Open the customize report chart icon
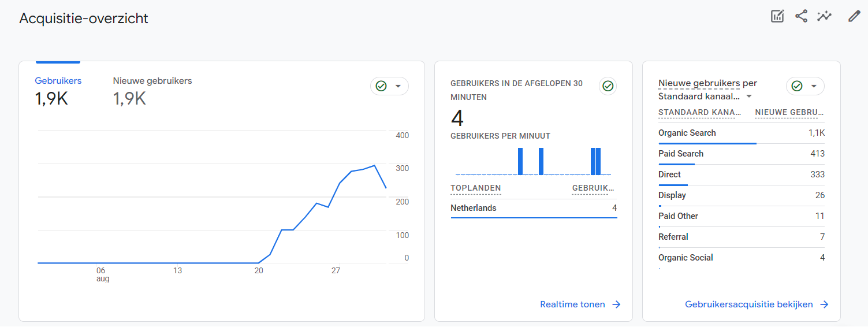This screenshot has height=327, width=868. (x=777, y=16)
